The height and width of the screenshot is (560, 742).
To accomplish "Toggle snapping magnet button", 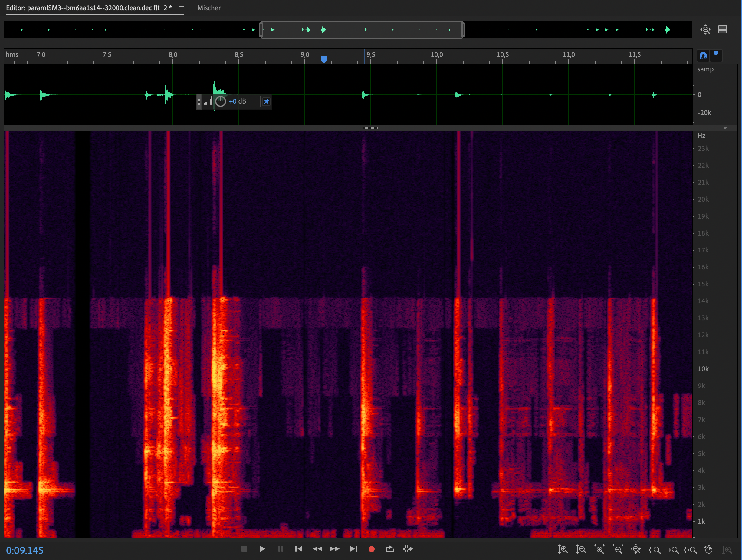I will point(703,55).
